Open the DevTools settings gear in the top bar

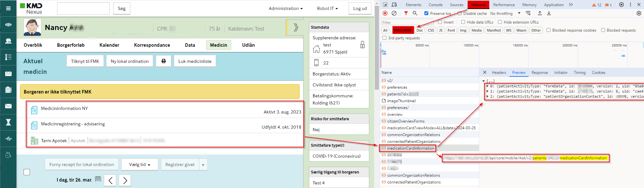point(621,5)
